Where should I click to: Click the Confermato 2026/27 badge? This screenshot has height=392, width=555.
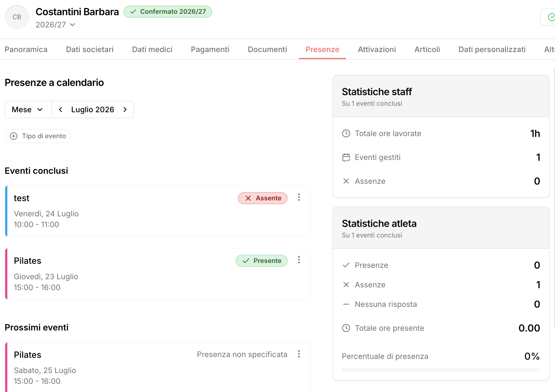click(168, 12)
